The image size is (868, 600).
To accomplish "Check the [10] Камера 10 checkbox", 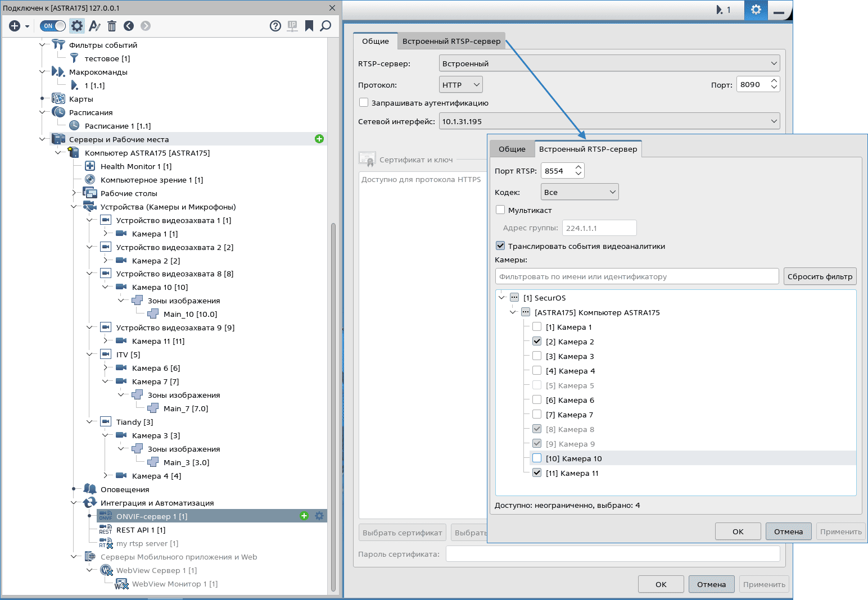I will click(x=537, y=458).
